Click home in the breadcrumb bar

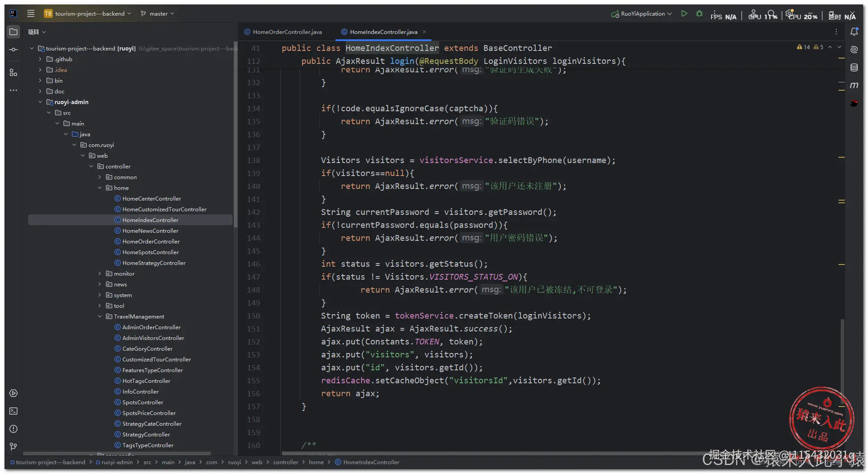[x=316, y=462]
